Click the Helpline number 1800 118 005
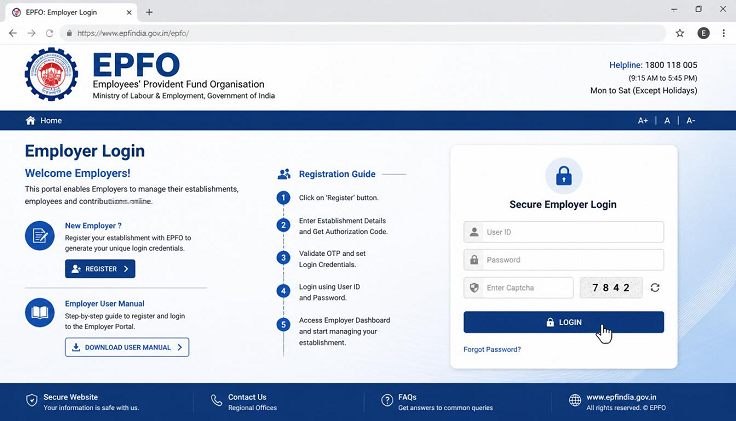This screenshot has height=421, width=736. pos(671,65)
